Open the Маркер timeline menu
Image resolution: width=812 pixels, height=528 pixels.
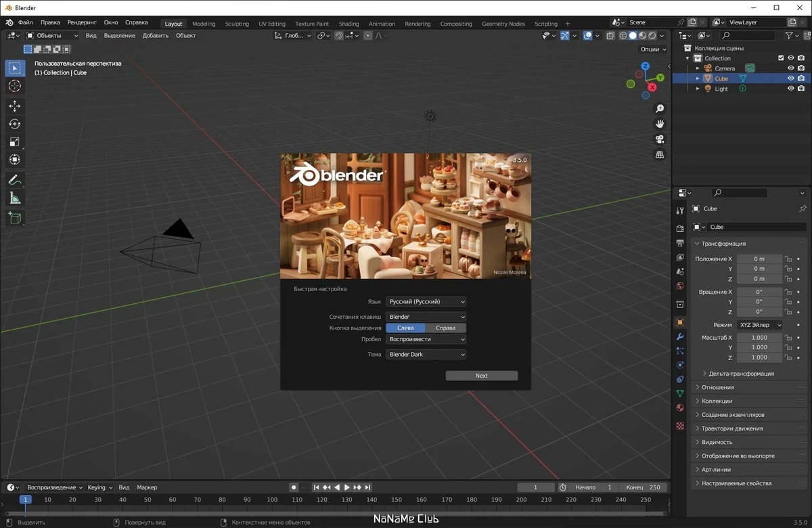tap(147, 487)
